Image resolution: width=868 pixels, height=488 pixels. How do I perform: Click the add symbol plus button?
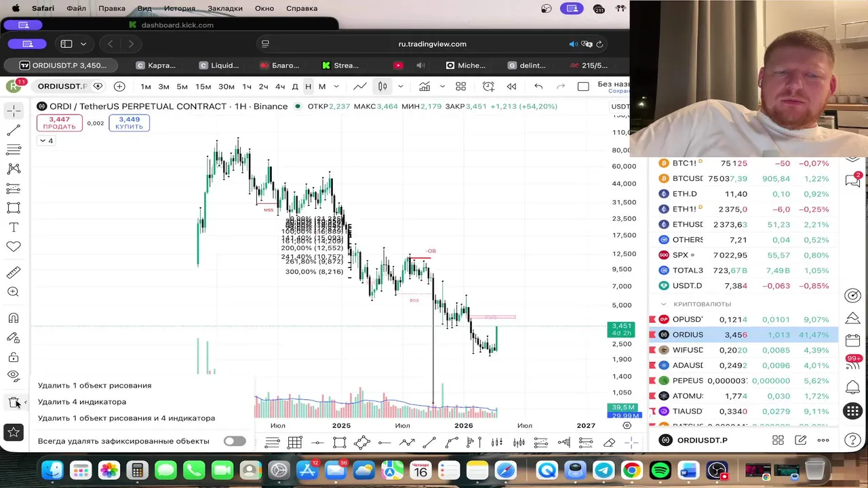pos(119,86)
